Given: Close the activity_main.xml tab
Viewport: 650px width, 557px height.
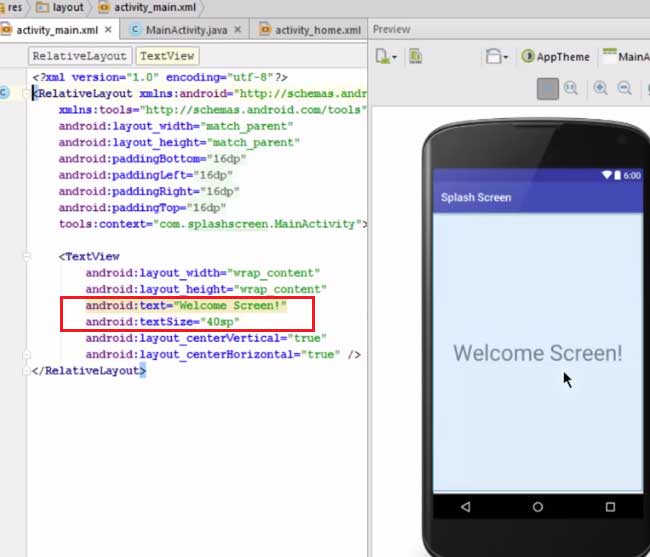Looking at the screenshot, I should 108,30.
